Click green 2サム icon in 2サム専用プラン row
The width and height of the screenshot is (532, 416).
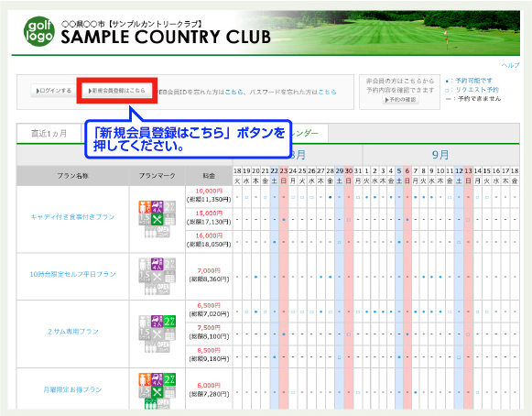pos(169,321)
